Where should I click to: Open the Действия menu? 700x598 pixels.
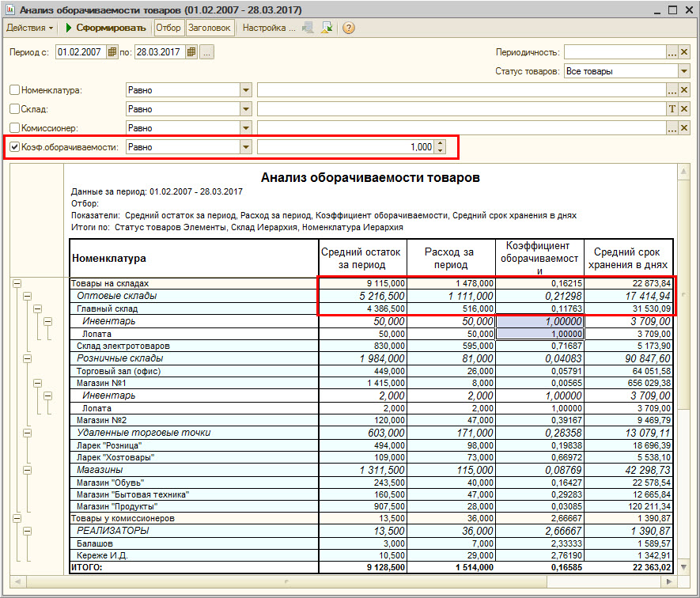30,28
